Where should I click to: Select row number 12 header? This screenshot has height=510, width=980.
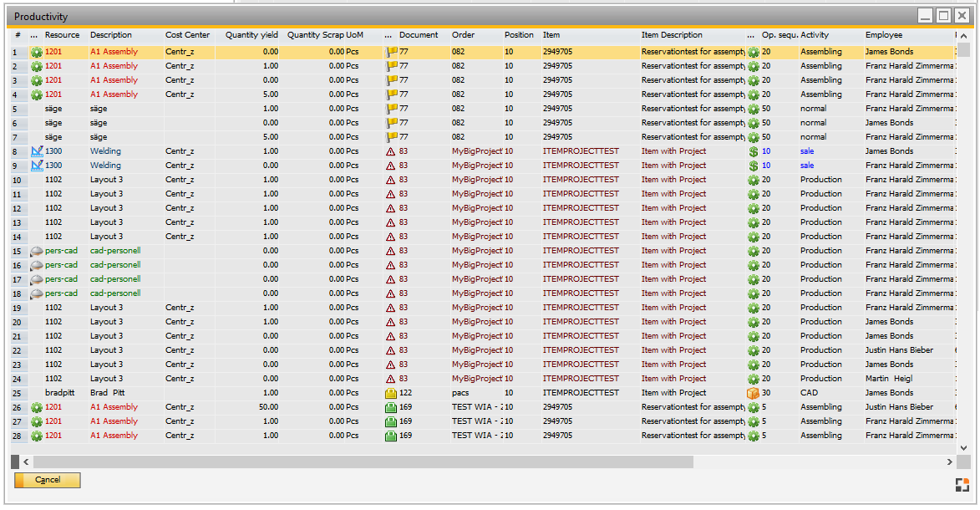click(17, 208)
